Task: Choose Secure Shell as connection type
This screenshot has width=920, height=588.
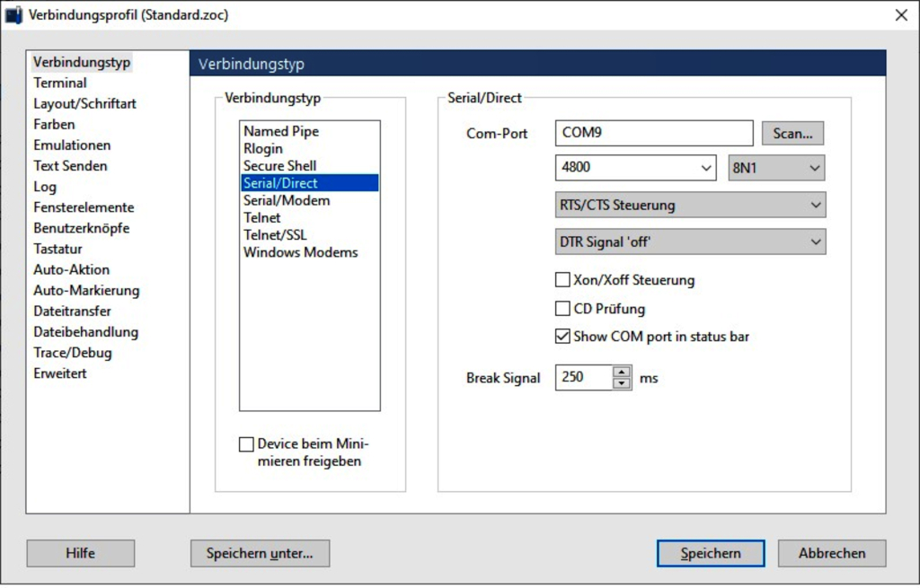Action: point(279,166)
